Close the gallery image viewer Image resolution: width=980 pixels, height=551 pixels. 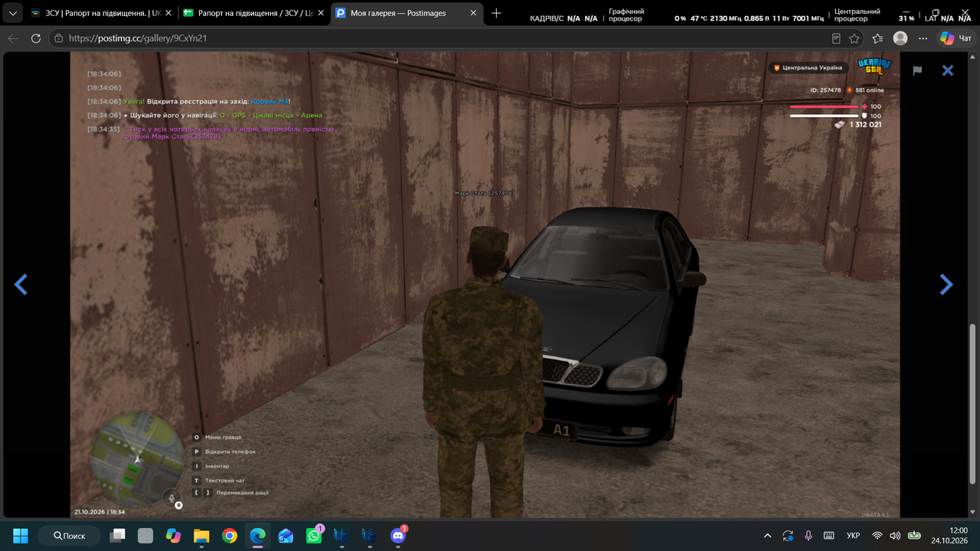(948, 70)
